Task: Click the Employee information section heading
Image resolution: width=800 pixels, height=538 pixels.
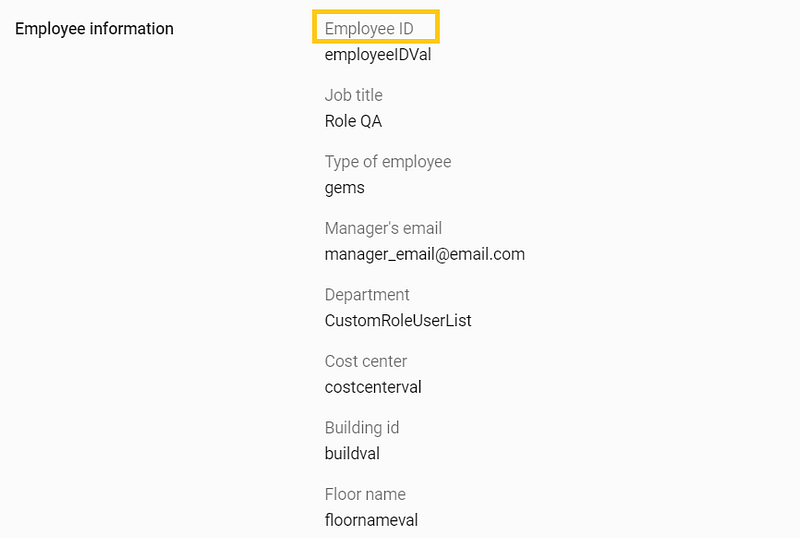Action: tap(94, 29)
